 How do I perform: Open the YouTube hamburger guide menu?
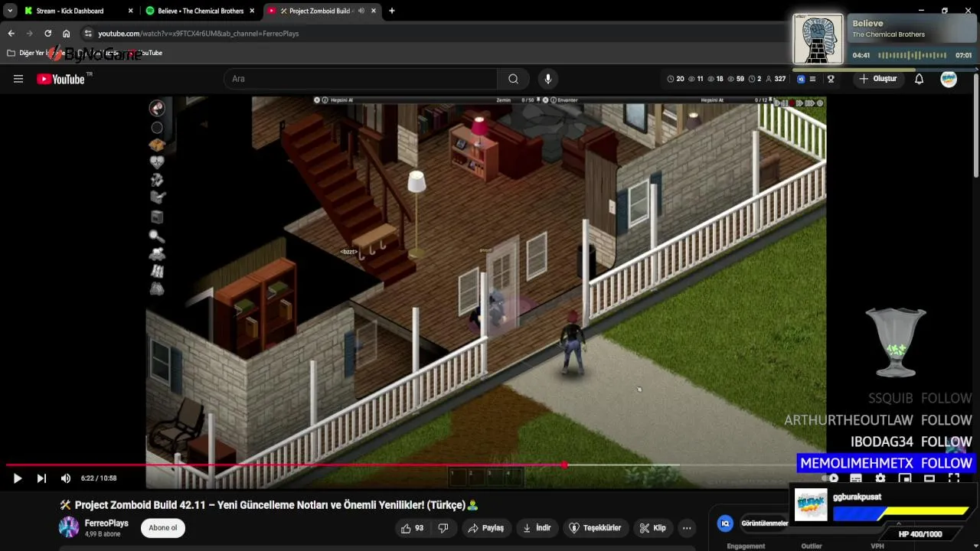tap(18, 79)
